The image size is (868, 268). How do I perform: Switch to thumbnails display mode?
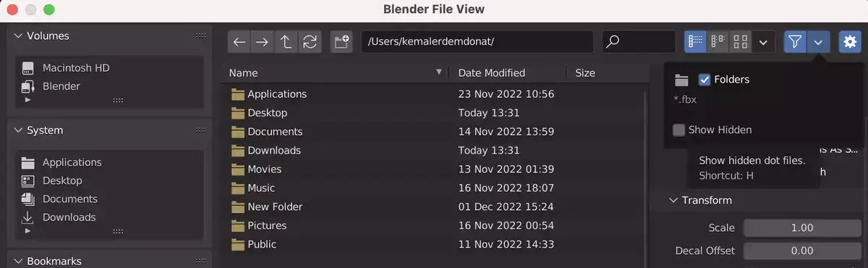coord(740,42)
